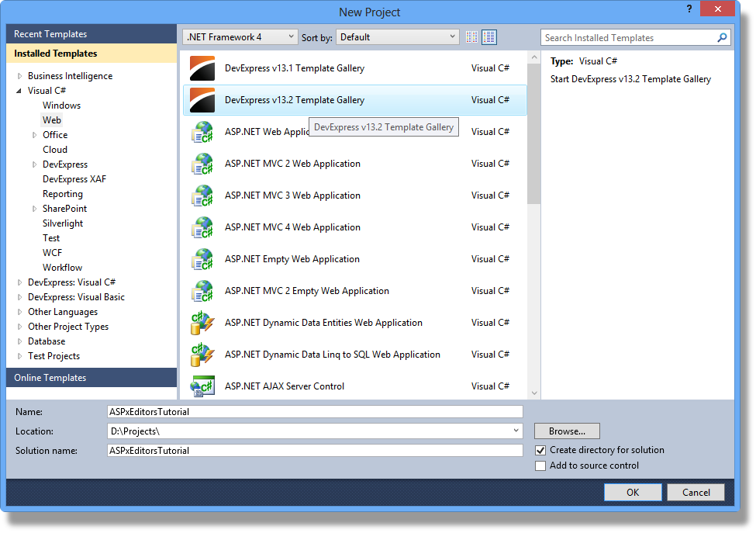Expand the Other Project Types node
Screen dimensions: 756x533
(19, 327)
